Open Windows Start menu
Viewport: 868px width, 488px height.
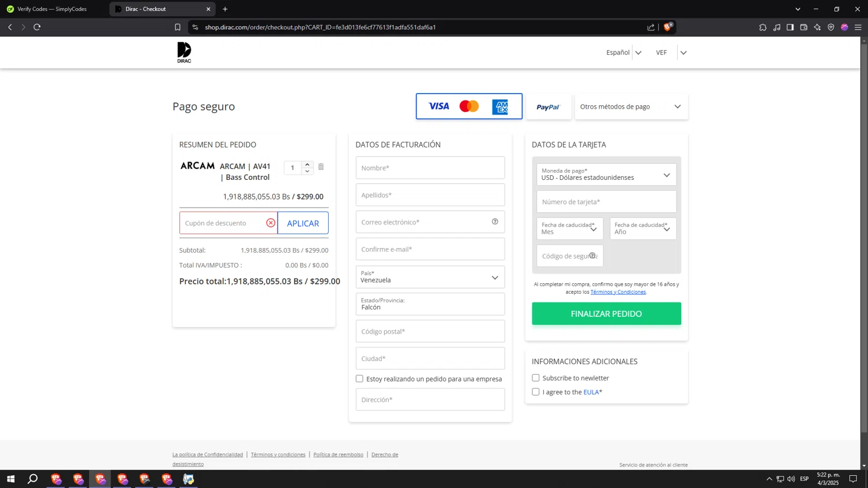[x=10, y=479]
